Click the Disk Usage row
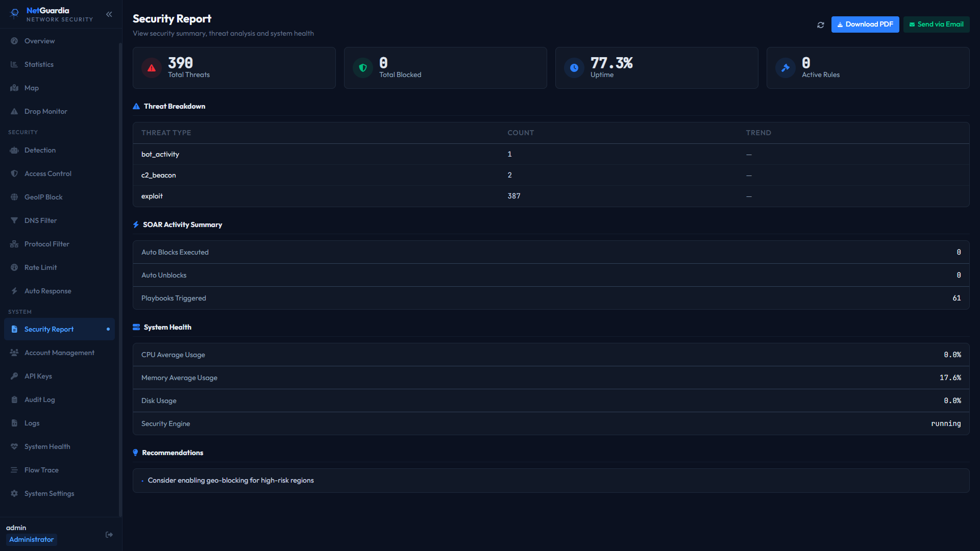 [x=551, y=400]
